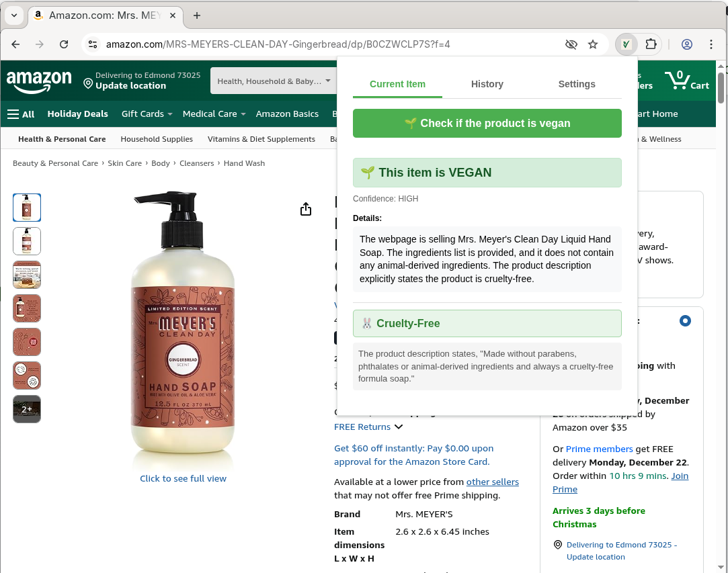Open the browser extensions puzzle icon
728x573 pixels.
(x=651, y=44)
